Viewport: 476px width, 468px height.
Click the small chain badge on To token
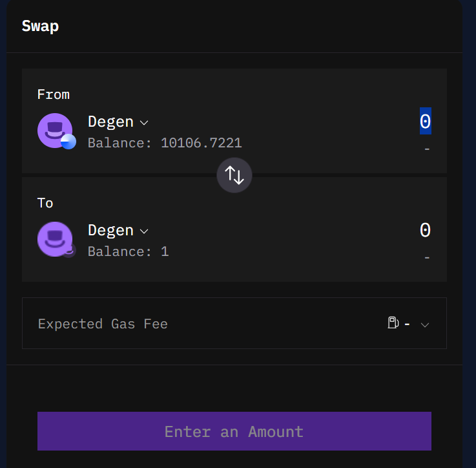pyautogui.click(x=69, y=251)
